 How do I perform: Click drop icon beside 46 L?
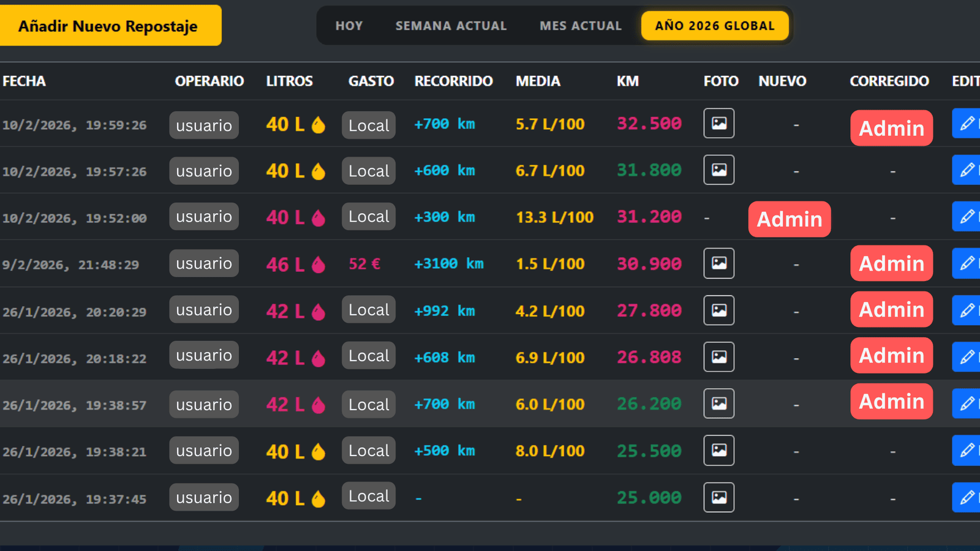coord(318,264)
